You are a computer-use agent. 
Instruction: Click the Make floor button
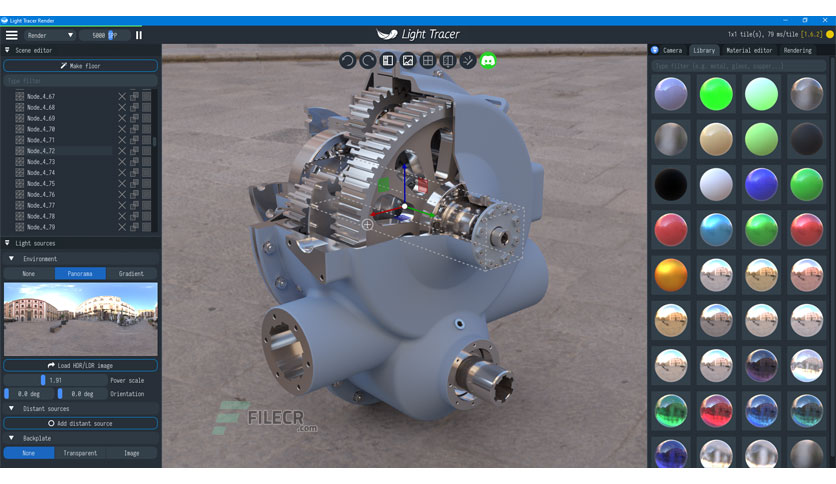pos(81,66)
